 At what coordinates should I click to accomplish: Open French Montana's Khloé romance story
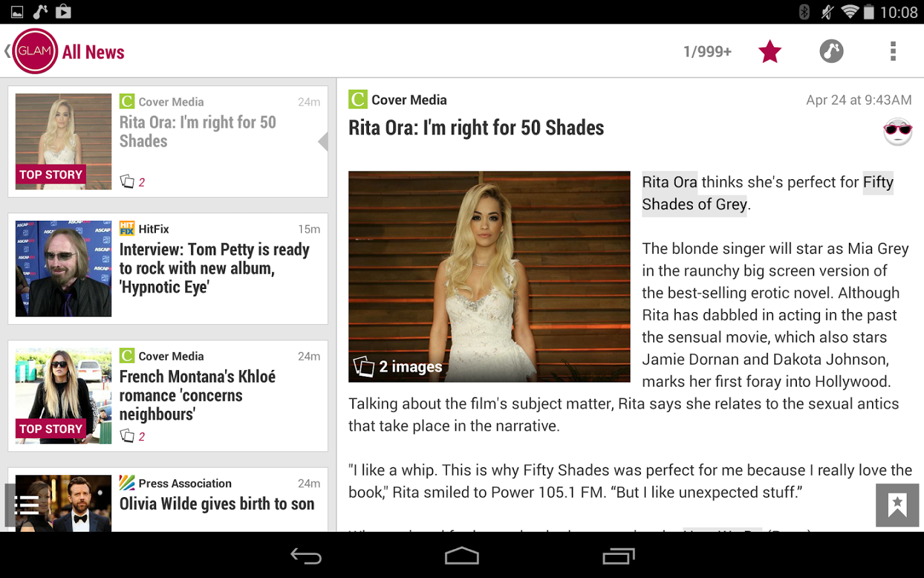click(x=198, y=395)
